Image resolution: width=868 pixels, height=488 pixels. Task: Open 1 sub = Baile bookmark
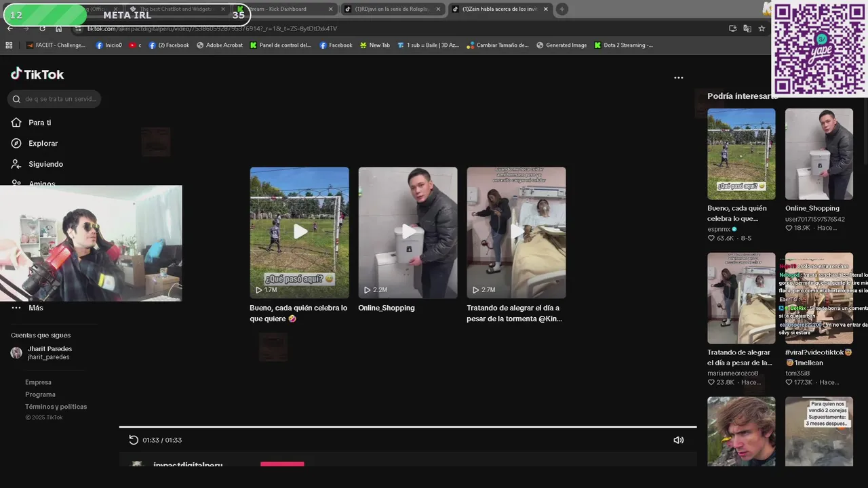428,45
